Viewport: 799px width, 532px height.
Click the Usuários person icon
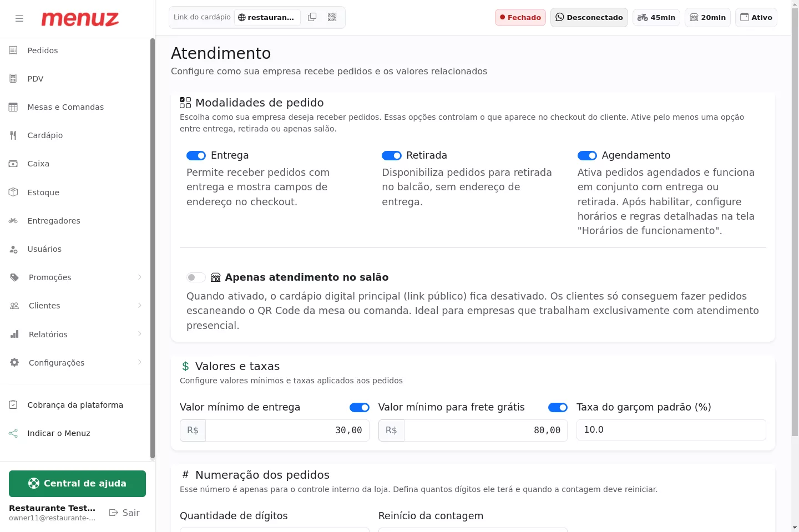13,249
